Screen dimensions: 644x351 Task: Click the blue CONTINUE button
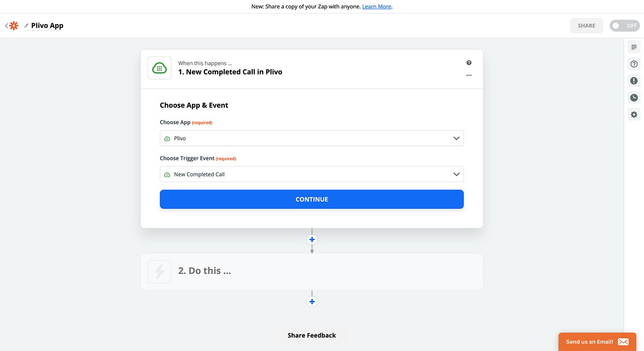(312, 199)
